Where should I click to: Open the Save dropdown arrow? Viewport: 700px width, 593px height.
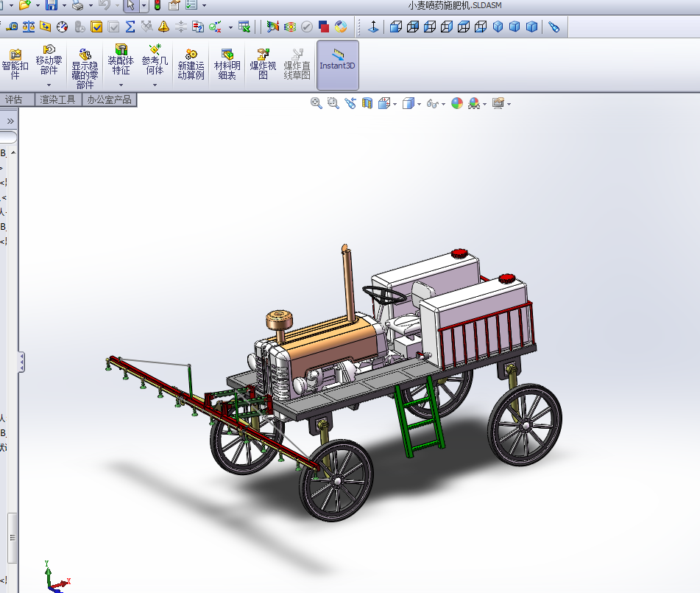pos(64,5)
